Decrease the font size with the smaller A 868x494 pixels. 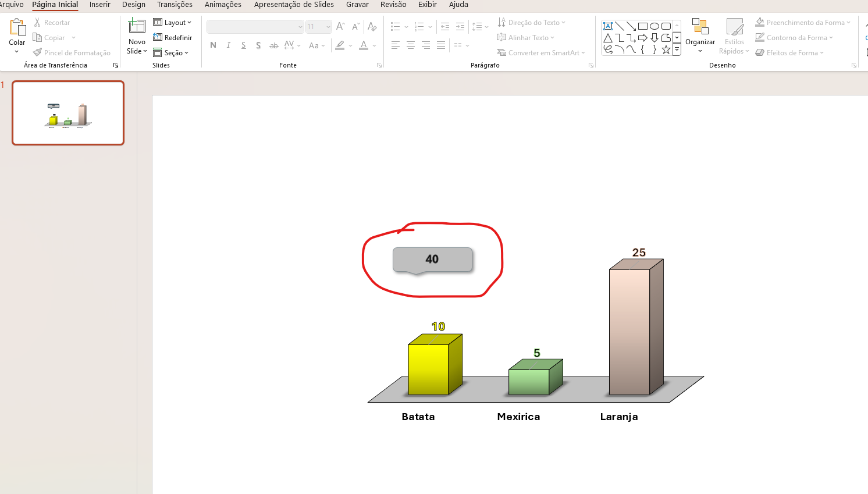point(355,27)
